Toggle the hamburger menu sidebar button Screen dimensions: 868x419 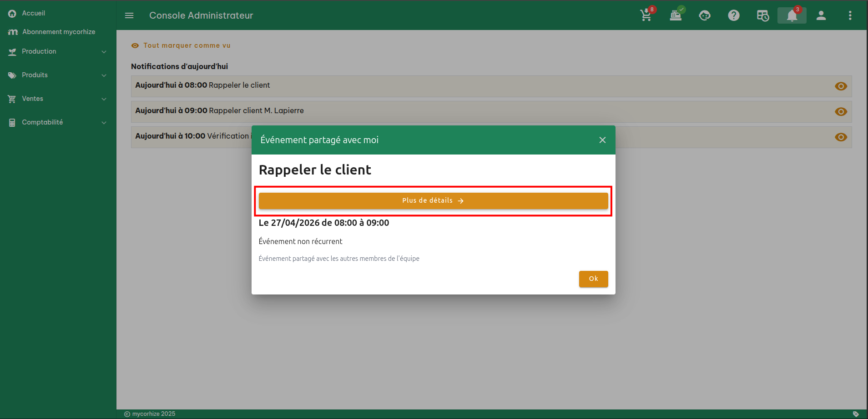click(129, 15)
